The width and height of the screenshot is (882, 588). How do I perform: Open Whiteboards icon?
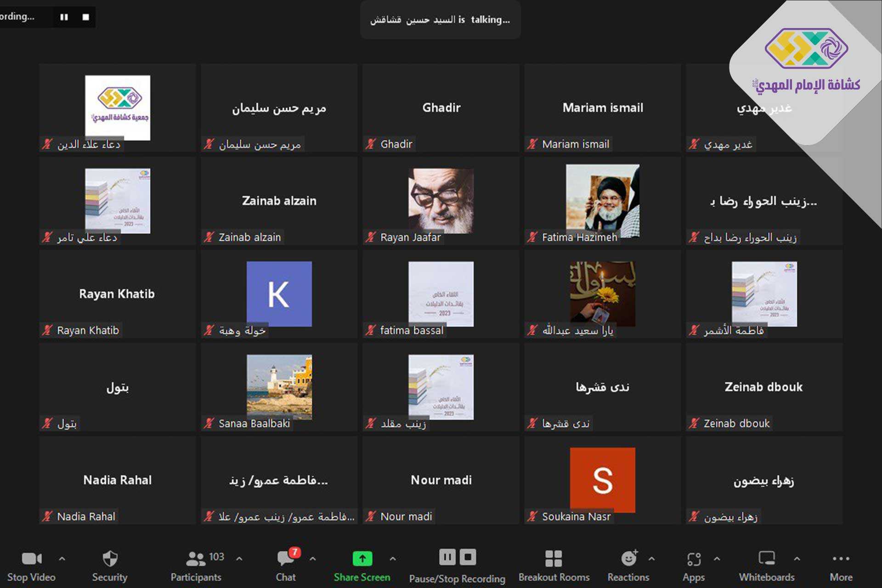[767, 559]
